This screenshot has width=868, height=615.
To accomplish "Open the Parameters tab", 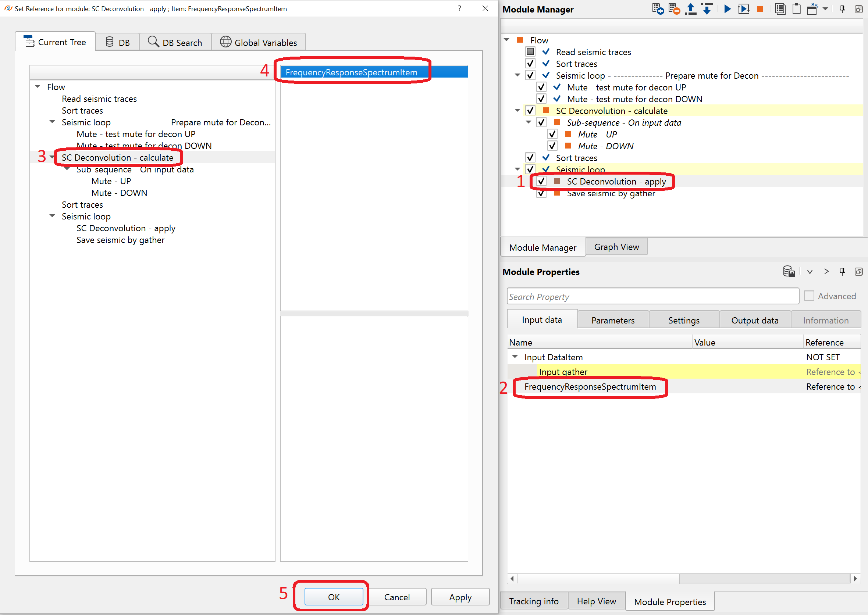I will pos(613,321).
